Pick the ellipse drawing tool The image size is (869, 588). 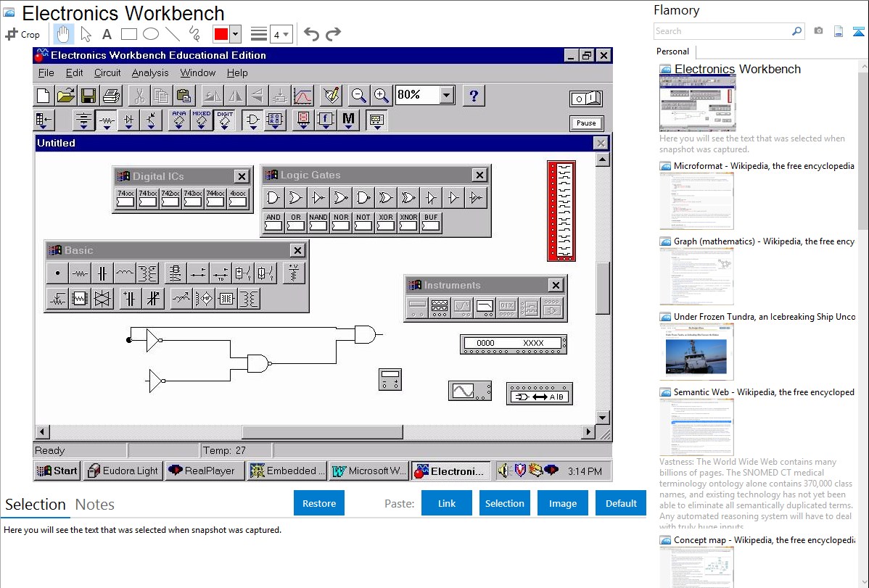[151, 34]
